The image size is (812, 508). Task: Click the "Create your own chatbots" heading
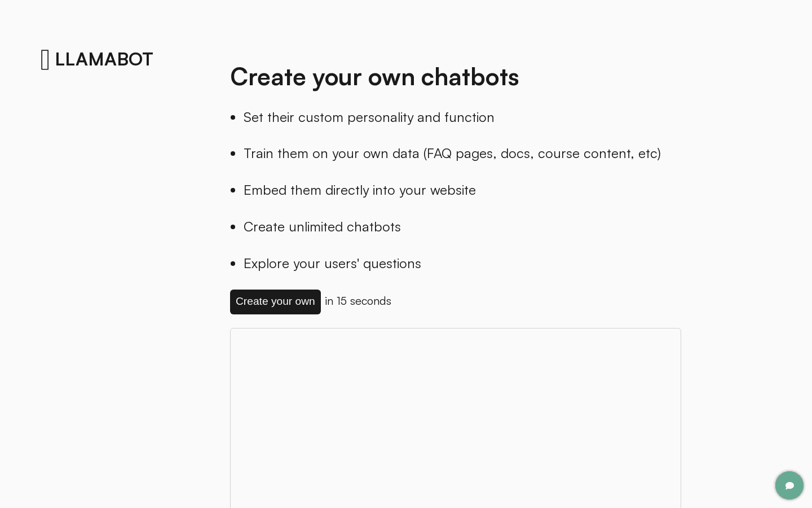coord(374,77)
